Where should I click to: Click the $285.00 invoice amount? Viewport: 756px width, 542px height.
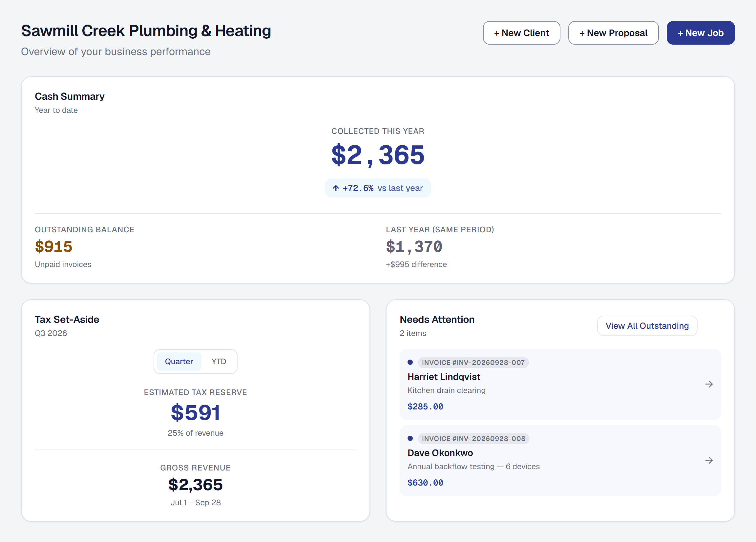425,406
